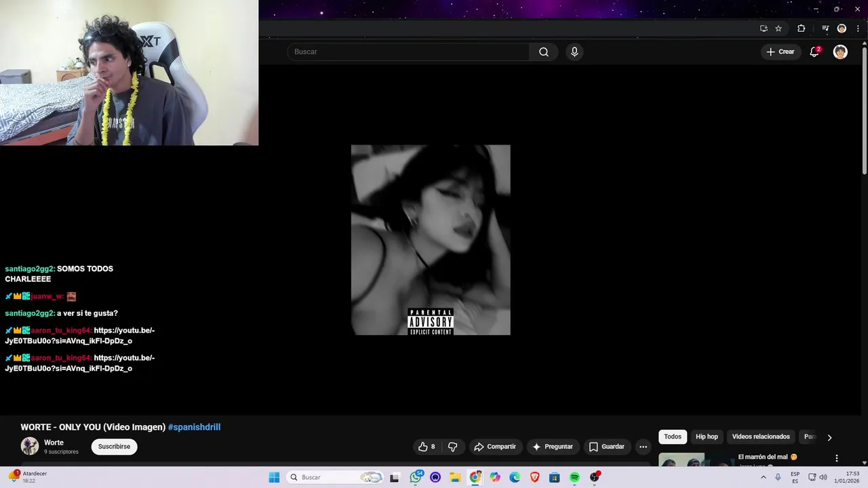Open more actions ellipsis below video
Image resolution: width=868 pixels, height=488 pixels.
[x=643, y=447]
